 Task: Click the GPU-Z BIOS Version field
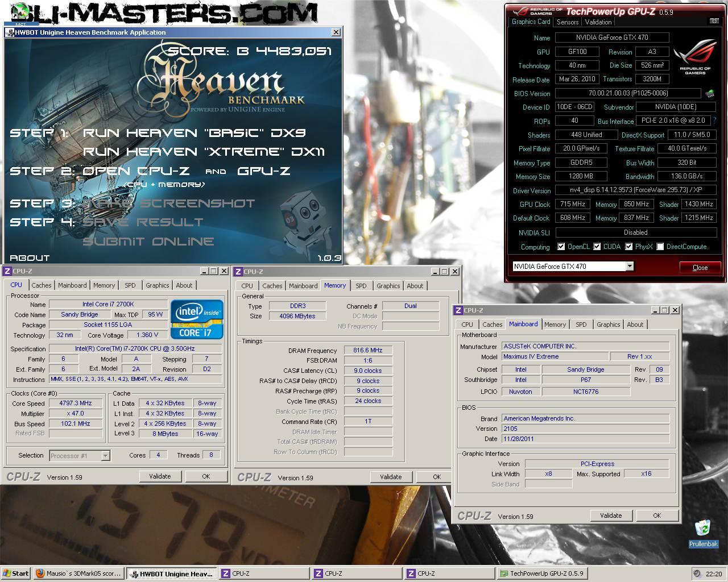628,93
